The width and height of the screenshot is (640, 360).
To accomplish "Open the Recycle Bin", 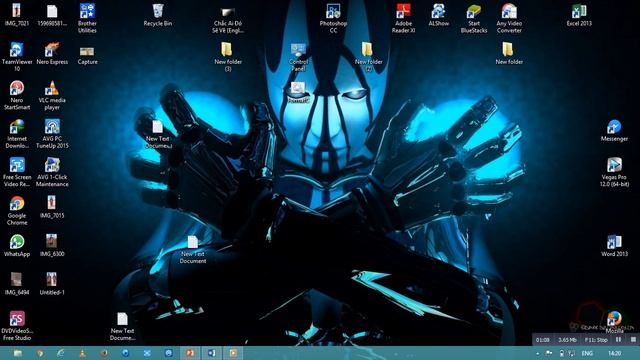I will pos(158,15).
